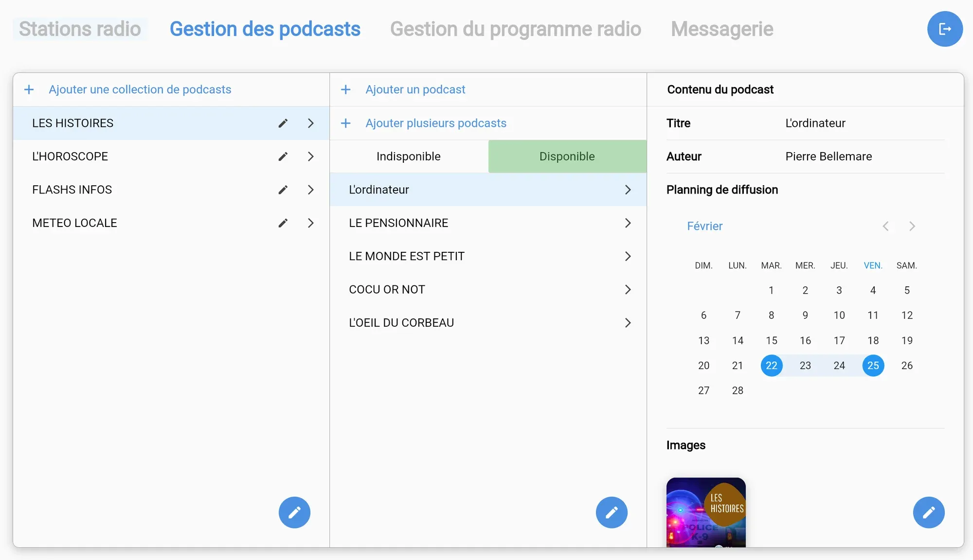
Task: Click round edit button in collections panel
Action: coord(294,512)
